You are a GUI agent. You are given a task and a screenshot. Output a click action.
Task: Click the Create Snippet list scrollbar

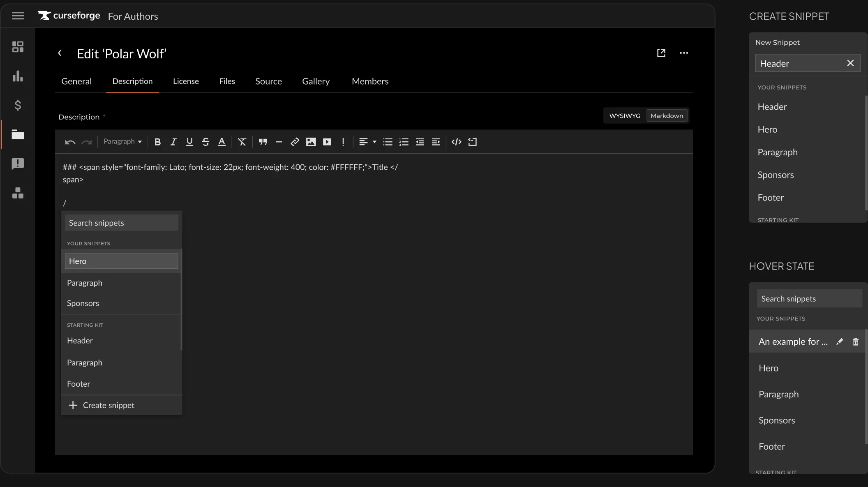(866, 153)
